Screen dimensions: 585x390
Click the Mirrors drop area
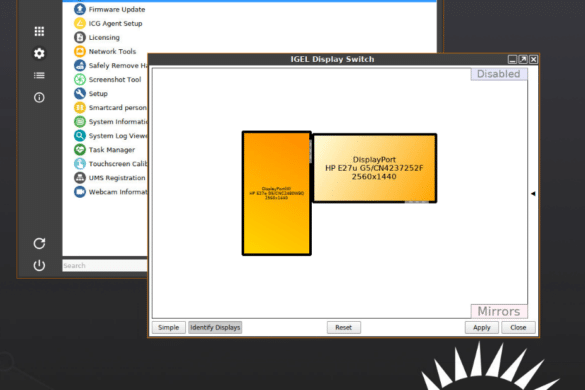point(499,311)
